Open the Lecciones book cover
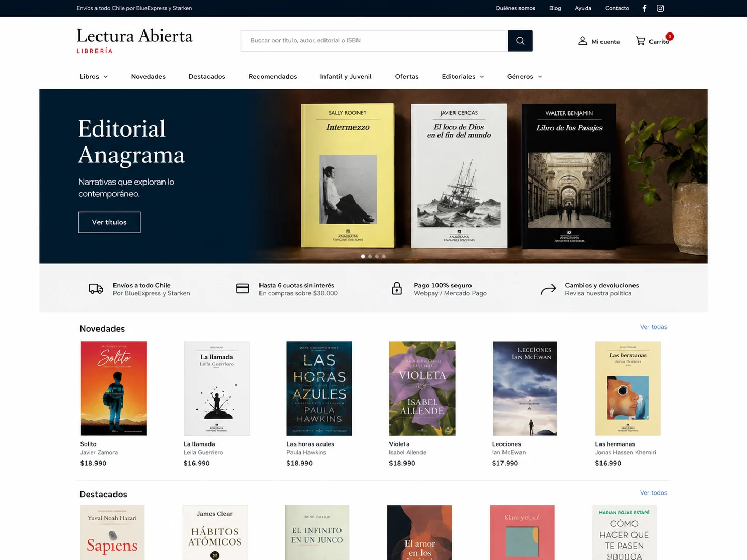747x560 pixels. [525, 388]
